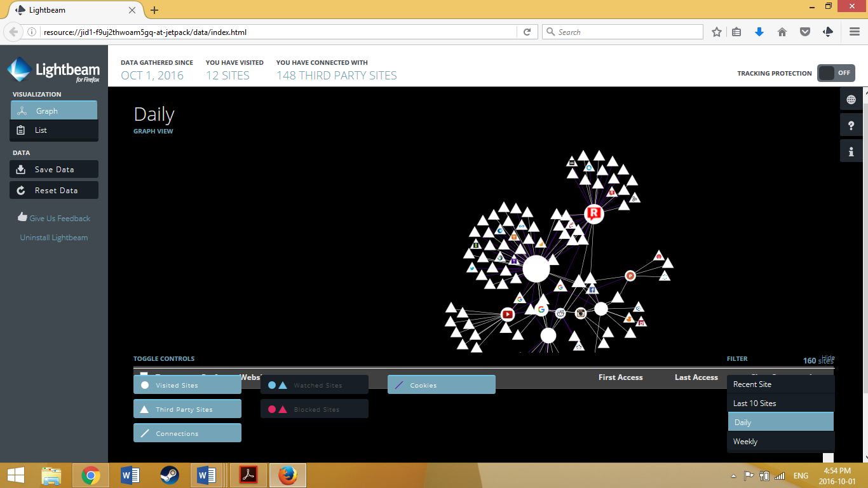868x488 pixels.
Task: Click the Firefox Search box
Action: (x=623, y=32)
